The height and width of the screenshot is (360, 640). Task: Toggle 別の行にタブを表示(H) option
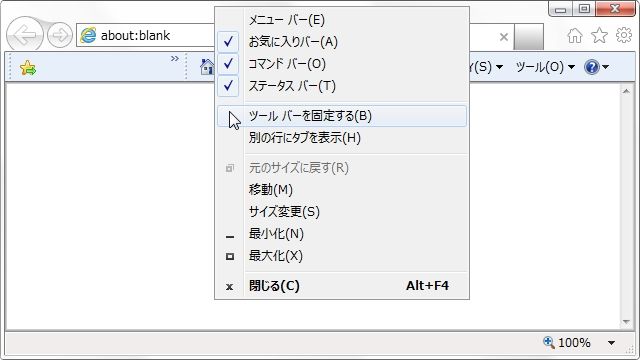point(342,138)
